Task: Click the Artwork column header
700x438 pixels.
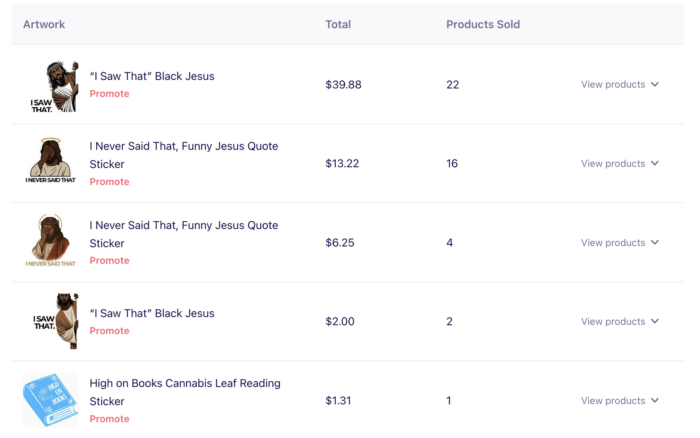Action: click(44, 24)
